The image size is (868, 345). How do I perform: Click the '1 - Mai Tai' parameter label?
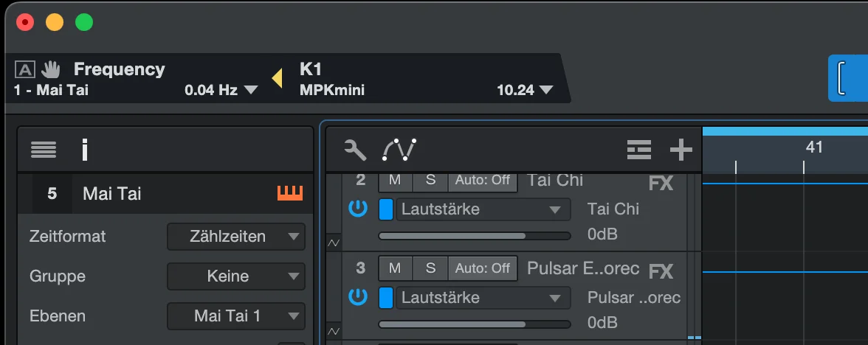[51, 90]
